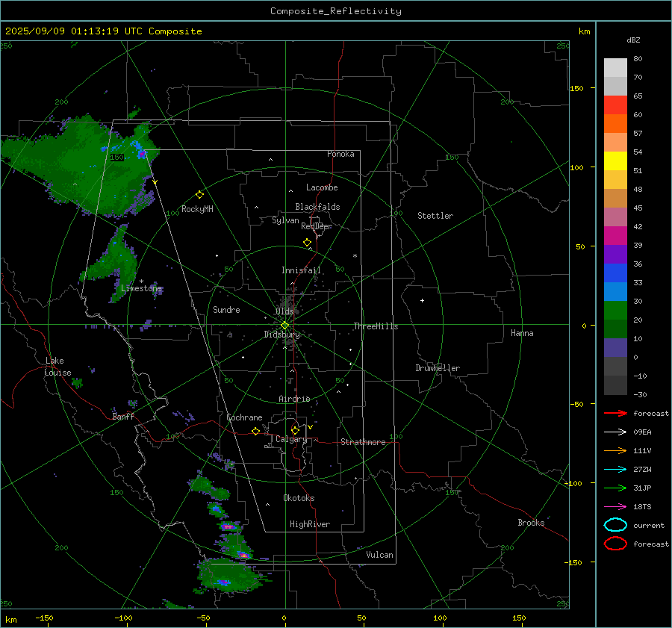The height and width of the screenshot is (628, 672).
Task: Click the red forecast arrow legend icon
Action: click(x=615, y=413)
